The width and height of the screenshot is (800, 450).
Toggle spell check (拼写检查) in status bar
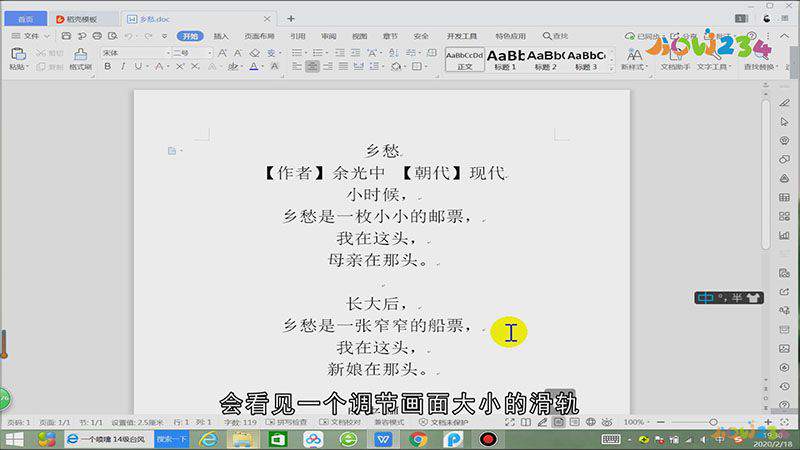pos(286,422)
